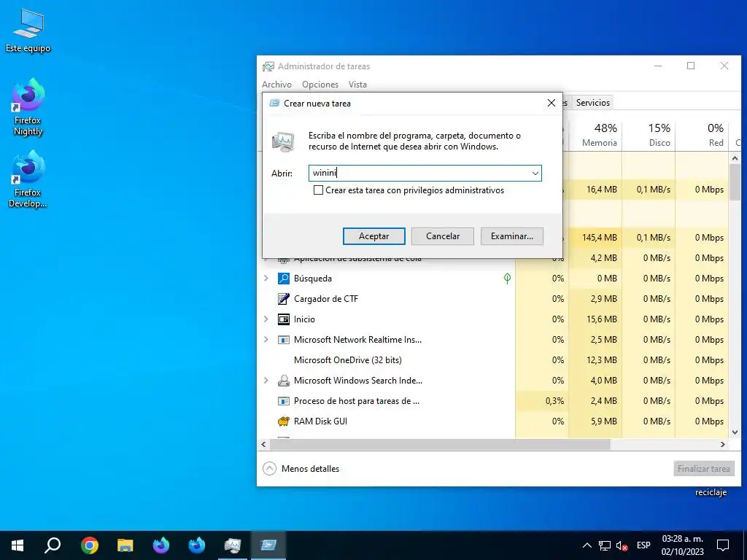Open the notification center icon

tap(723, 545)
